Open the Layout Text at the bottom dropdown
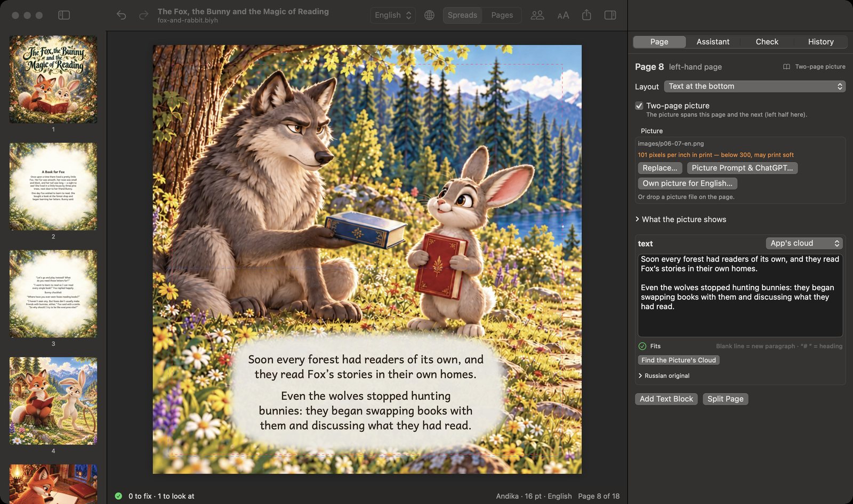This screenshot has height=504, width=853. (755, 86)
